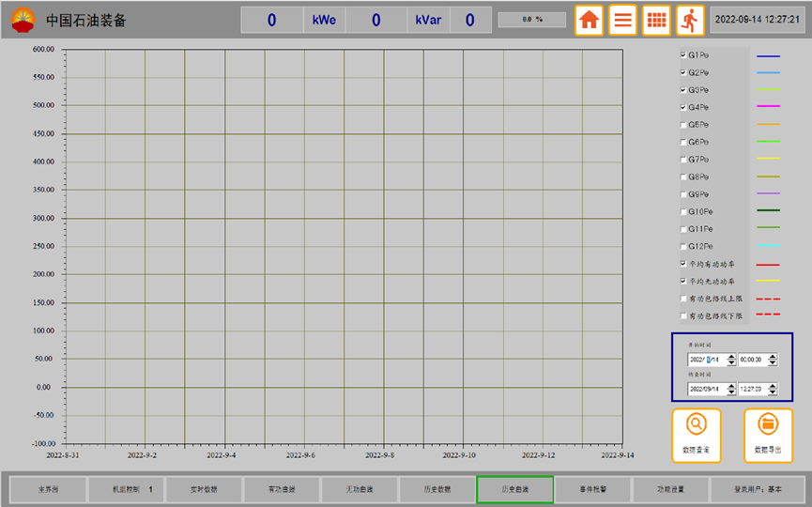The width and height of the screenshot is (812, 507).
Task: Click the 0.0 % progress bar
Action: 532,20
